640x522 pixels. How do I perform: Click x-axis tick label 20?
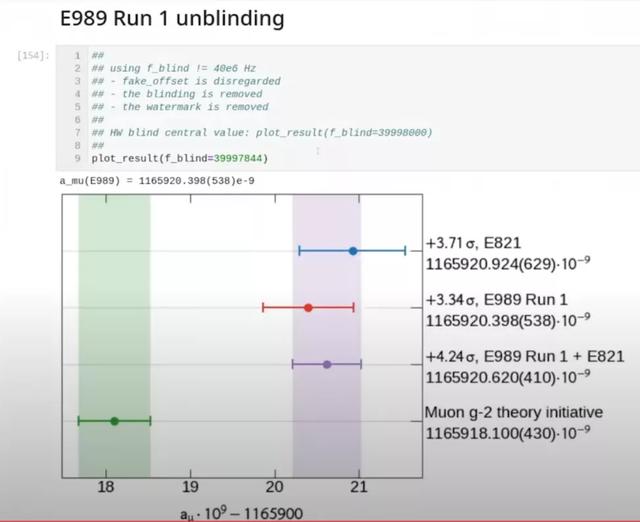[x=275, y=487]
